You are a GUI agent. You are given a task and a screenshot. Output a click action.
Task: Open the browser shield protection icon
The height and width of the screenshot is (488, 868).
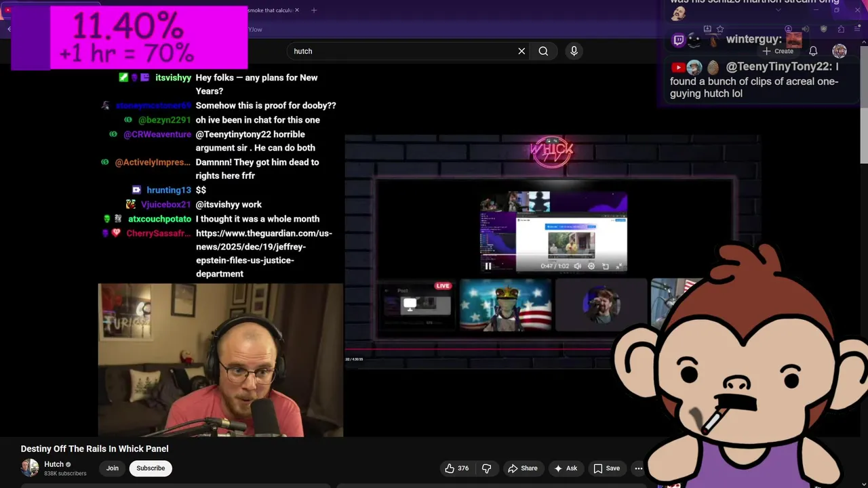pyautogui.click(x=823, y=29)
